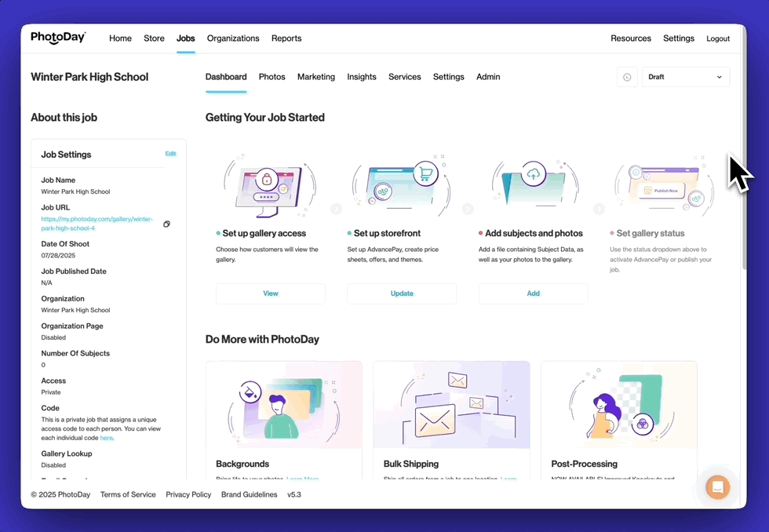This screenshot has height=532, width=769.
Task: Click the Organization Page value Disabled
Action: 53,337
